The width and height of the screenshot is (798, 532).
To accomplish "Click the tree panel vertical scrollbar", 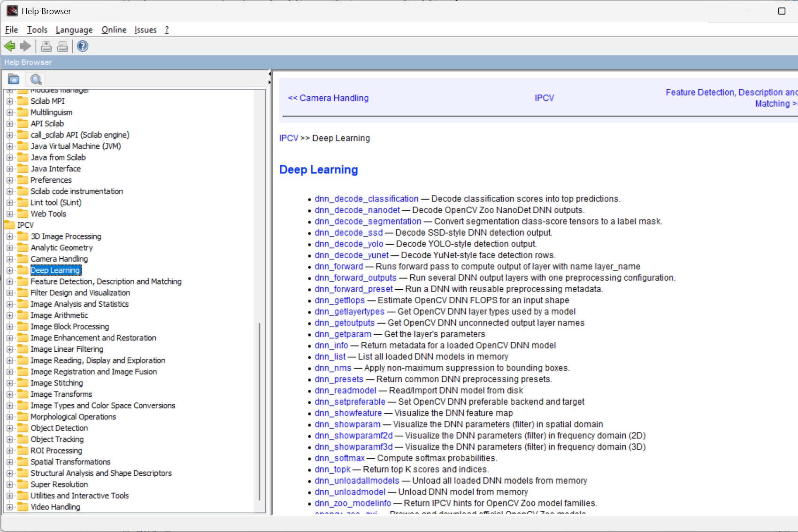I will click(x=260, y=411).
